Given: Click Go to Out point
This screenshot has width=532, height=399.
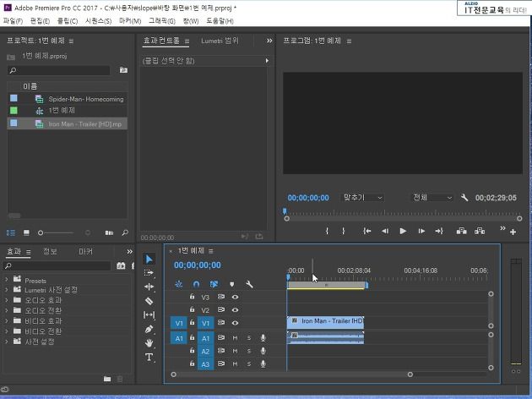Looking at the screenshot, I should [x=439, y=231].
